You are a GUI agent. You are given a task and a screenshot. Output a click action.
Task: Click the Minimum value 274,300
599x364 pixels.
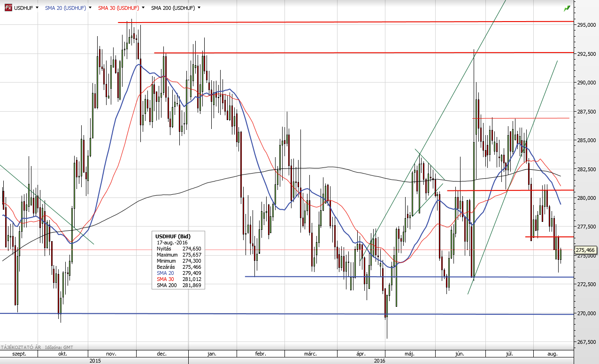(x=192, y=260)
